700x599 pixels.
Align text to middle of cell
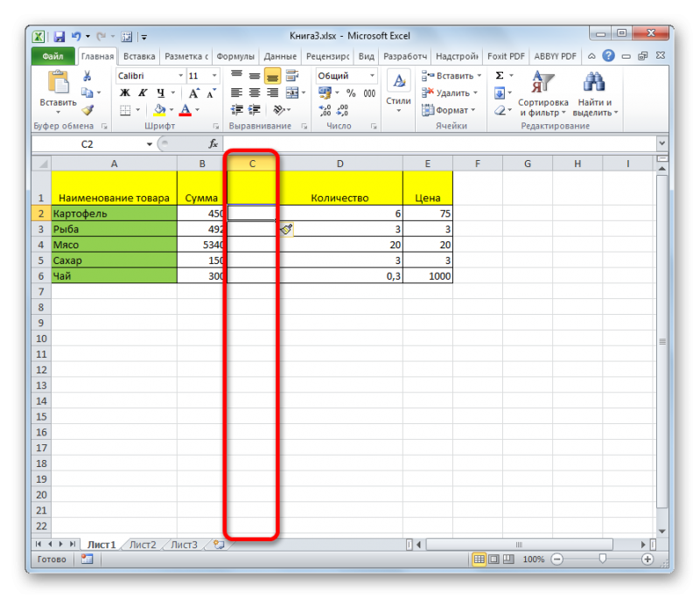pos(255,76)
